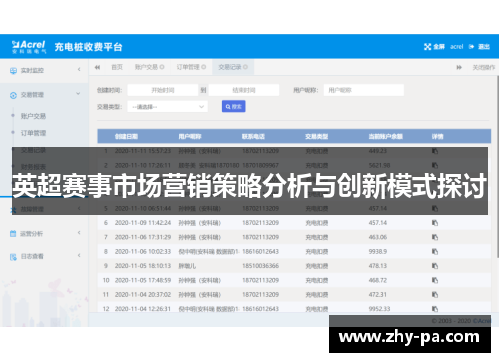Switch to the 首页 tab

tap(117, 67)
